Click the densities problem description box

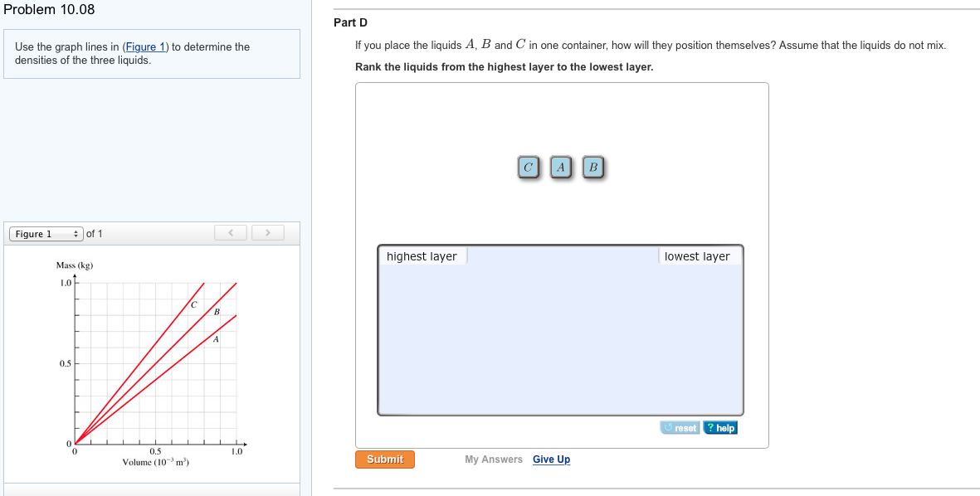pos(152,53)
